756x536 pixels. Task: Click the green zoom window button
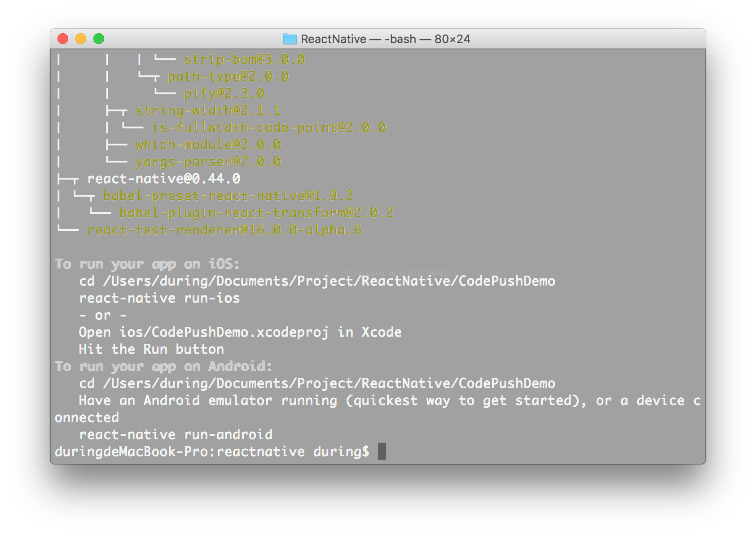click(99, 39)
